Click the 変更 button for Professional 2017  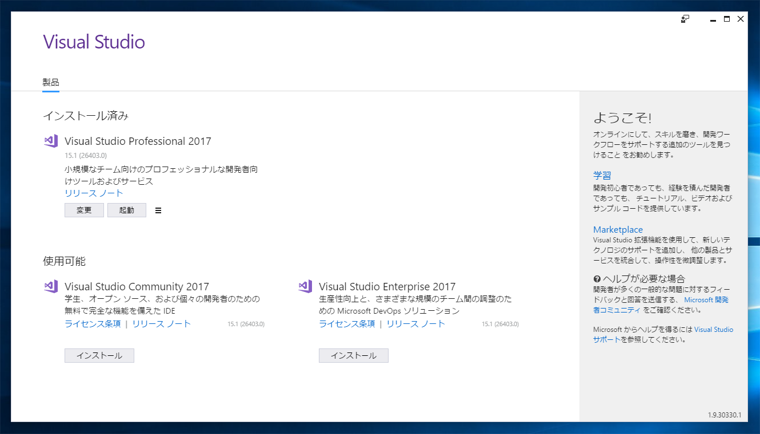coord(84,210)
